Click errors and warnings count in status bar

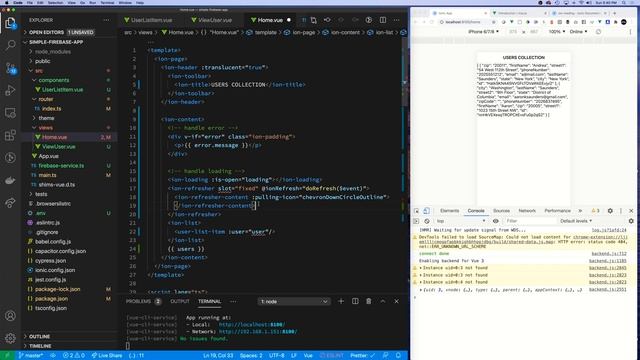[x=74, y=356]
